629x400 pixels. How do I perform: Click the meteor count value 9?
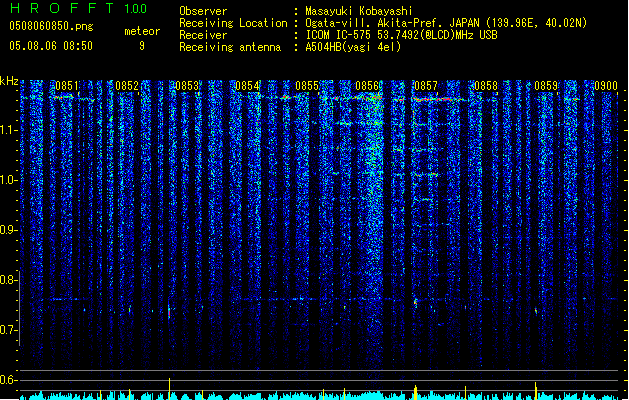[x=142, y=46]
